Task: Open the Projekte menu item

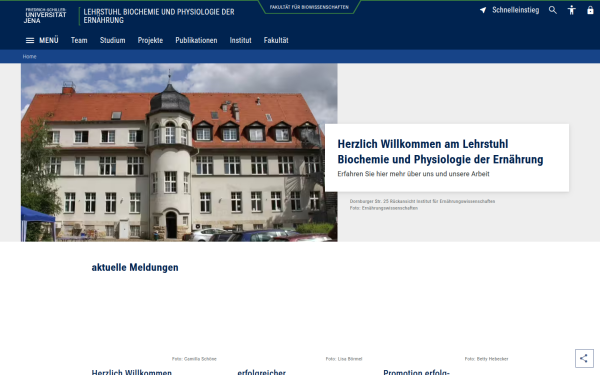Action: pyautogui.click(x=150, y=41)
